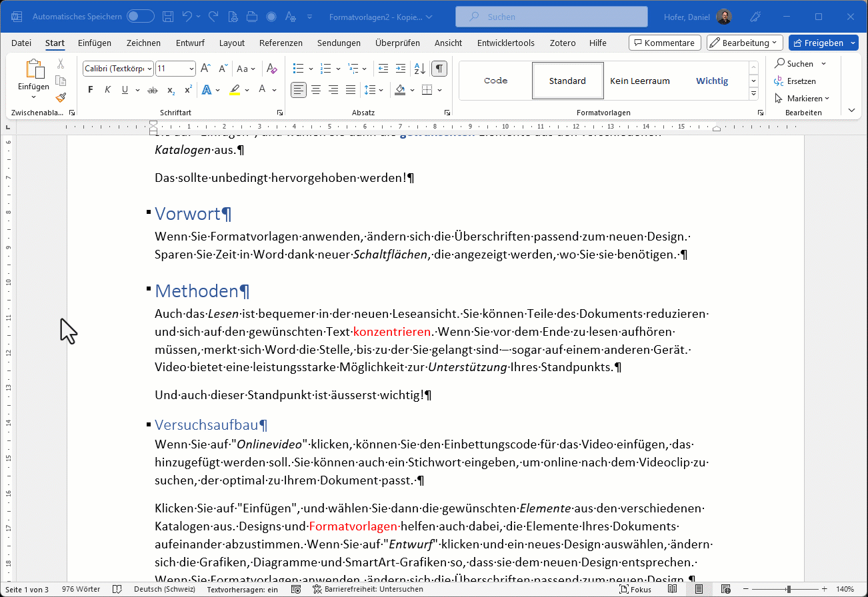
Task: Open the font size dropdown
Action: (192, 69)
